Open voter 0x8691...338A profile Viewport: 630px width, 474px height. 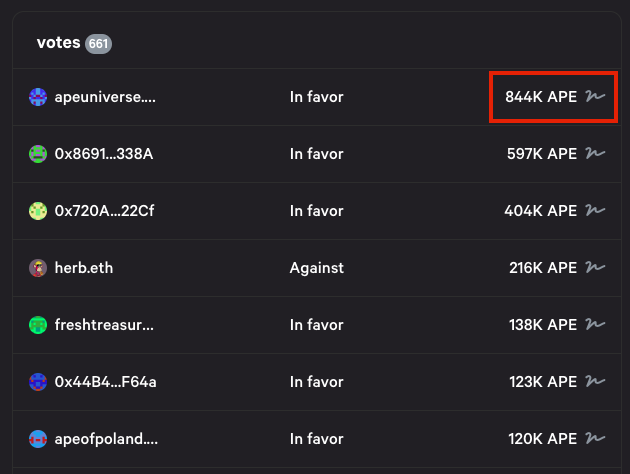click(104, 154)
